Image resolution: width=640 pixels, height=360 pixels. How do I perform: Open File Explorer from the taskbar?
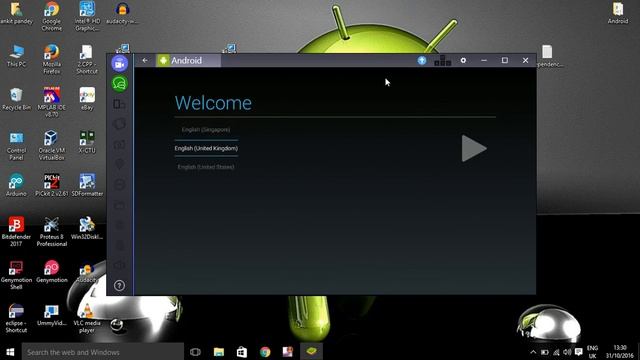point(219,352)
